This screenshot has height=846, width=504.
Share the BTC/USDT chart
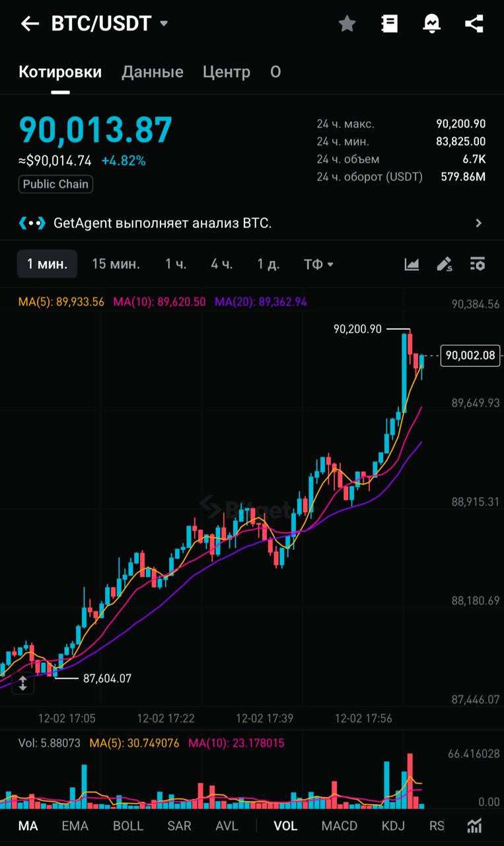click(x=474, y=24)
